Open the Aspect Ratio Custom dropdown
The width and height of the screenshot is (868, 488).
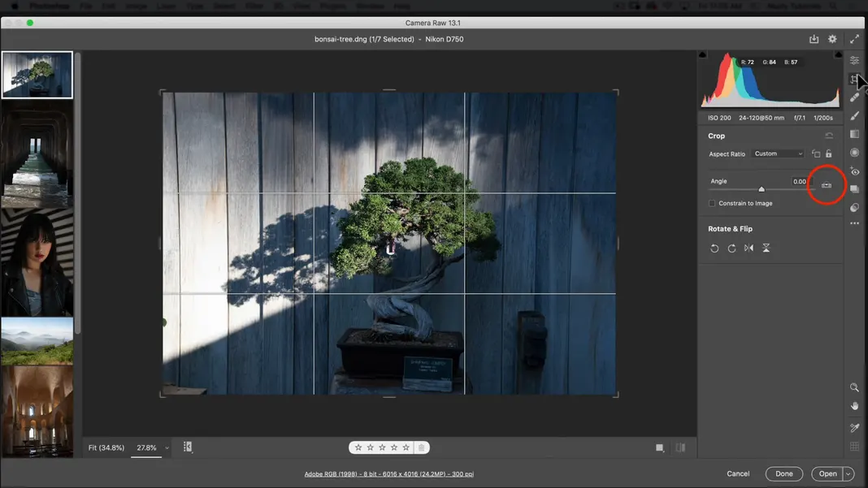[778, 153]
